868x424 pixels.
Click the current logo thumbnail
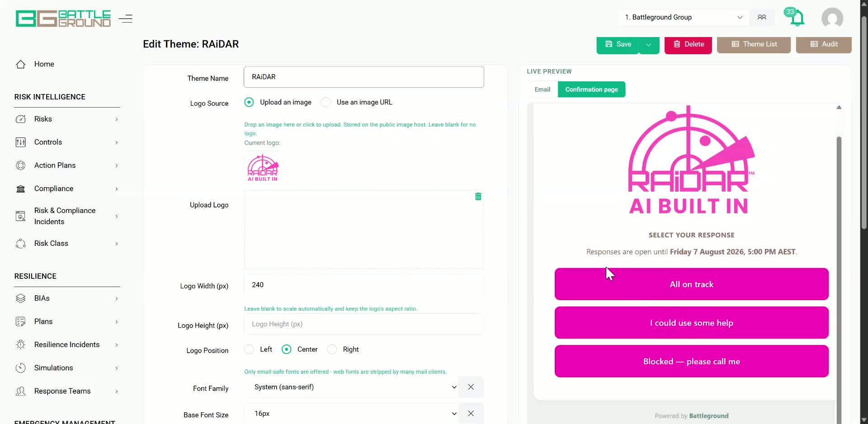tap(263, 168)
